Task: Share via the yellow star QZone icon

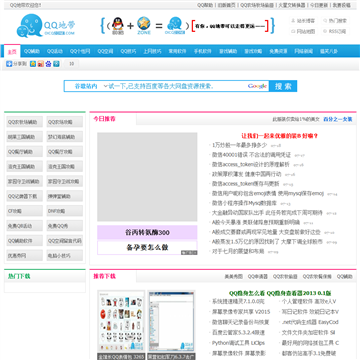Action: [x=33, y=64]
